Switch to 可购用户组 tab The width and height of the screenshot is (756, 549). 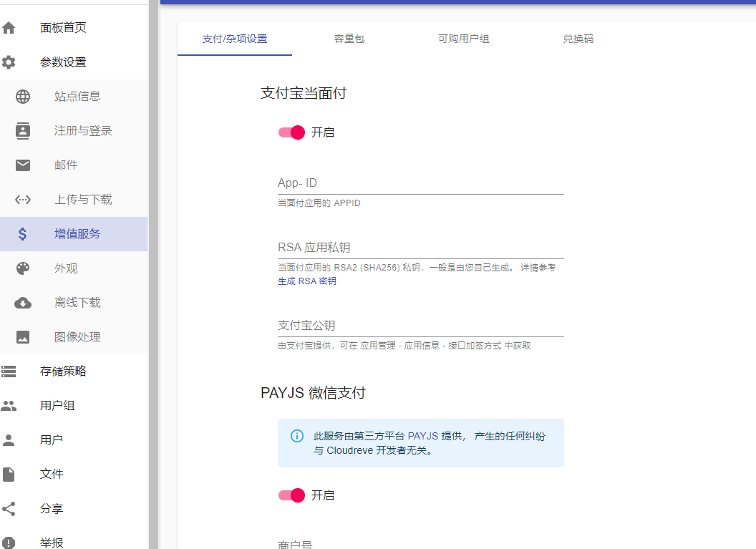coord(463,39)
